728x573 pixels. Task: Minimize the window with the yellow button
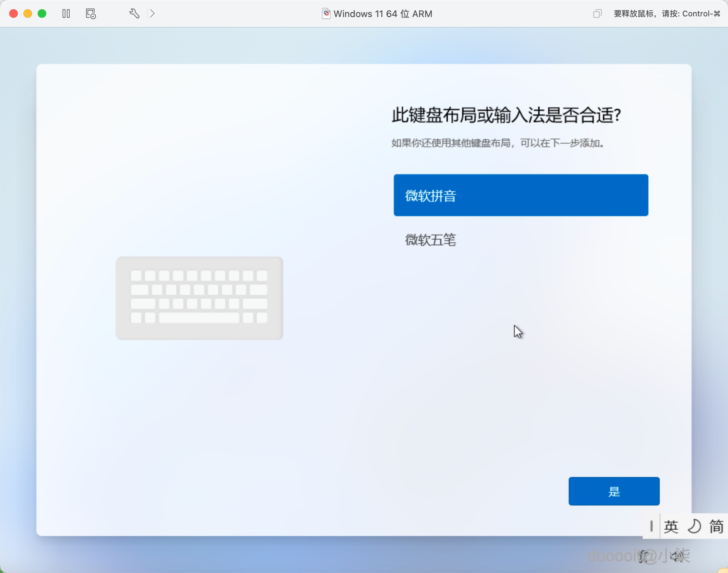coord(28,14)
